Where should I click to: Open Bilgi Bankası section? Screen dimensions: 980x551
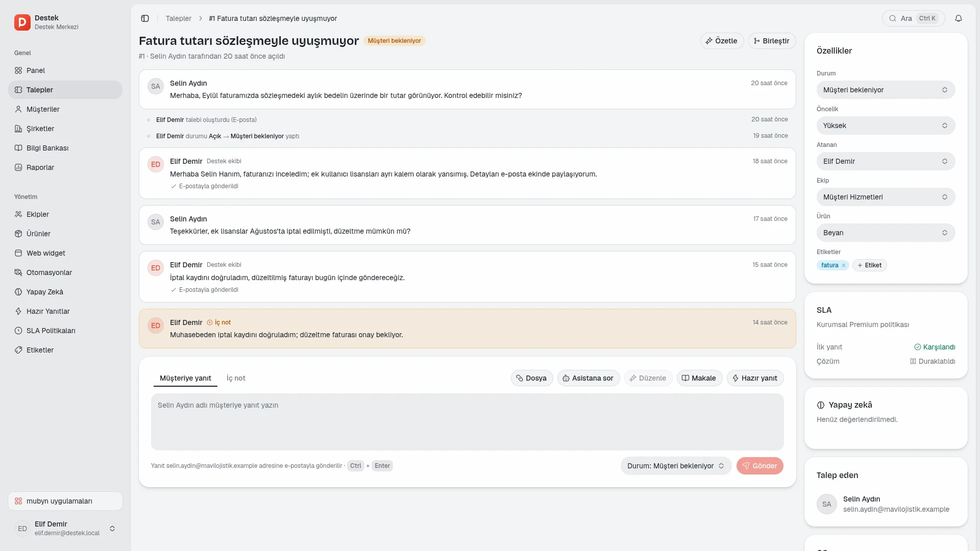point(65,148)
